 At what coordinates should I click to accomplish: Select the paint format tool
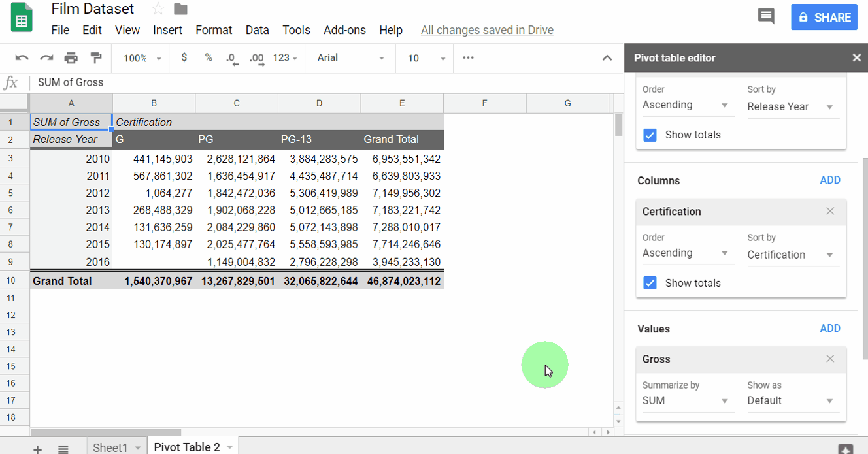click(96, 58)
